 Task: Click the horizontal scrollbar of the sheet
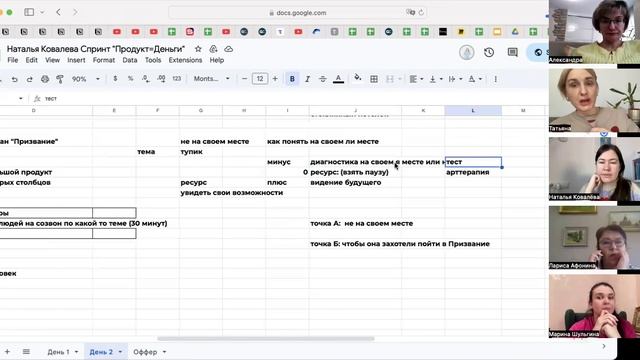point(266,338)
